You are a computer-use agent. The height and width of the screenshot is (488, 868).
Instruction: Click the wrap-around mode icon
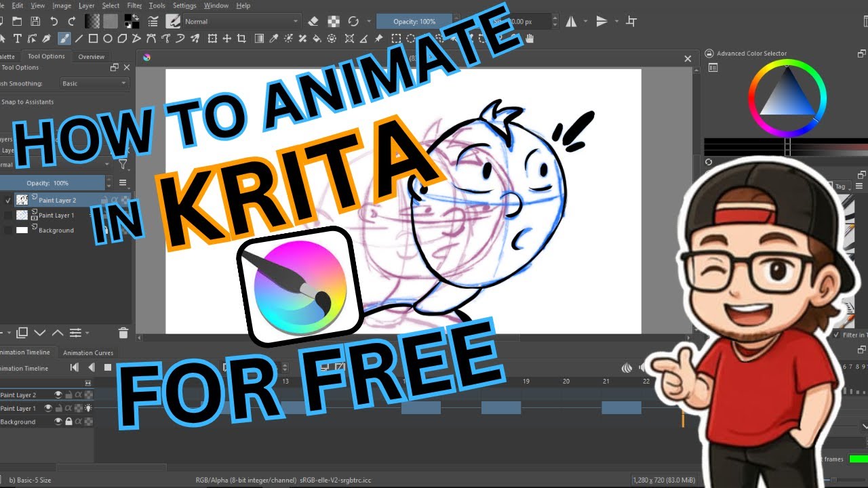point(631,22)
